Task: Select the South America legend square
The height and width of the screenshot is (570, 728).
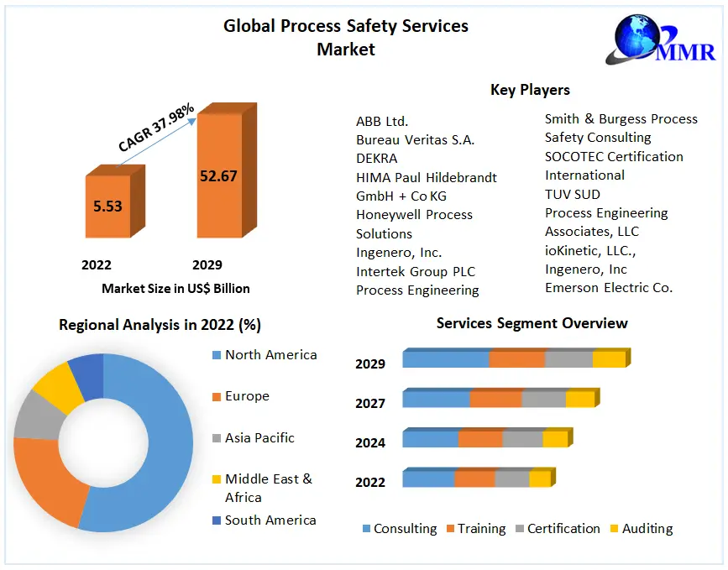Action: [215, 520]
